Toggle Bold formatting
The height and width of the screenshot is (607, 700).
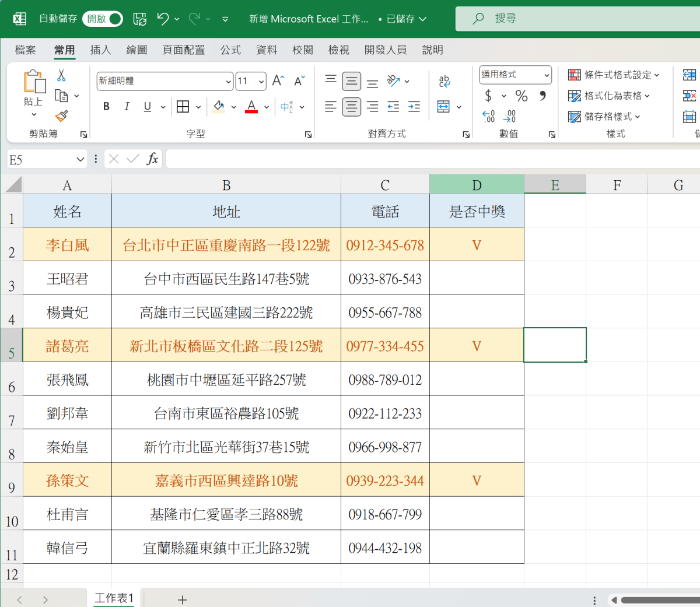click(106, 107)
